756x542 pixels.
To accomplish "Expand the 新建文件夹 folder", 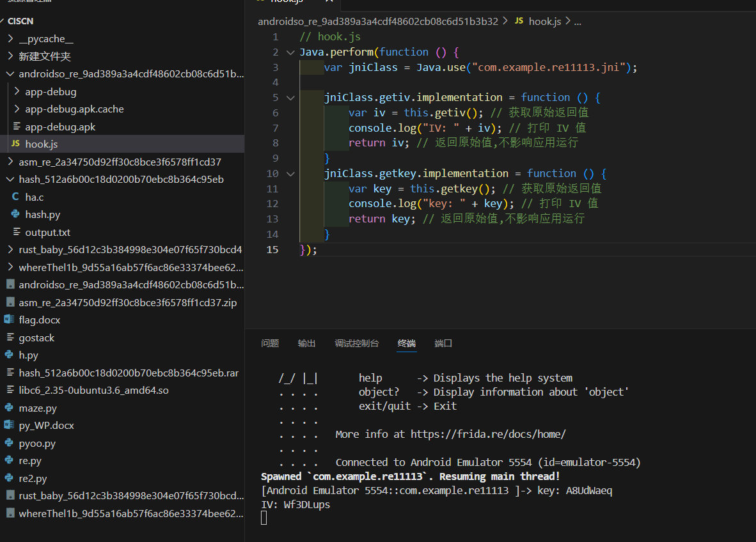I will click(10, 56).
